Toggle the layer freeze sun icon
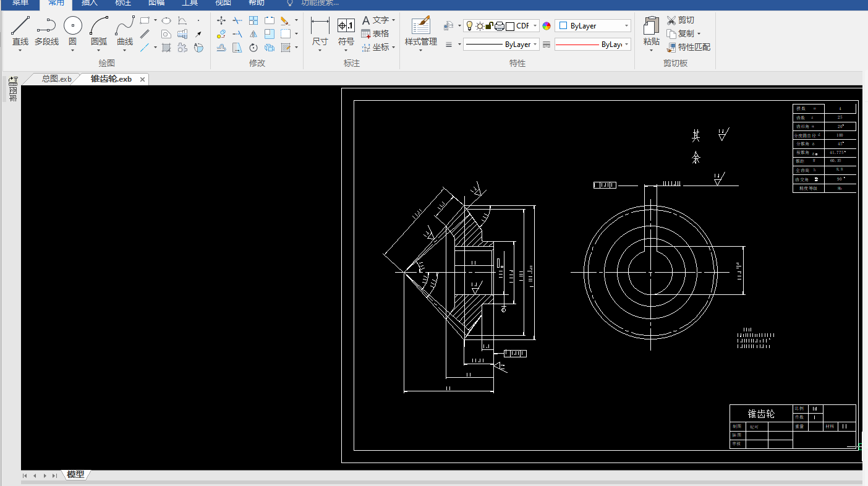The height and width of the screenshot is (486, 868). [x=479, y=26]
